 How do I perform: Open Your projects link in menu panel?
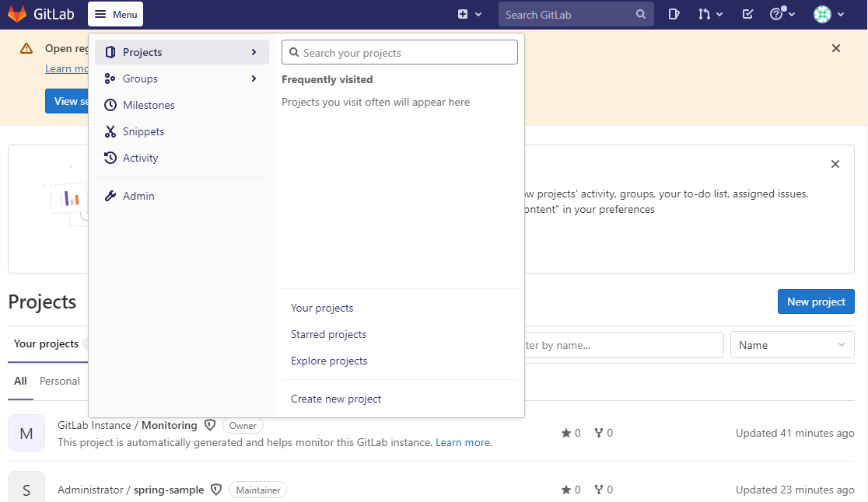coord(322,308)
